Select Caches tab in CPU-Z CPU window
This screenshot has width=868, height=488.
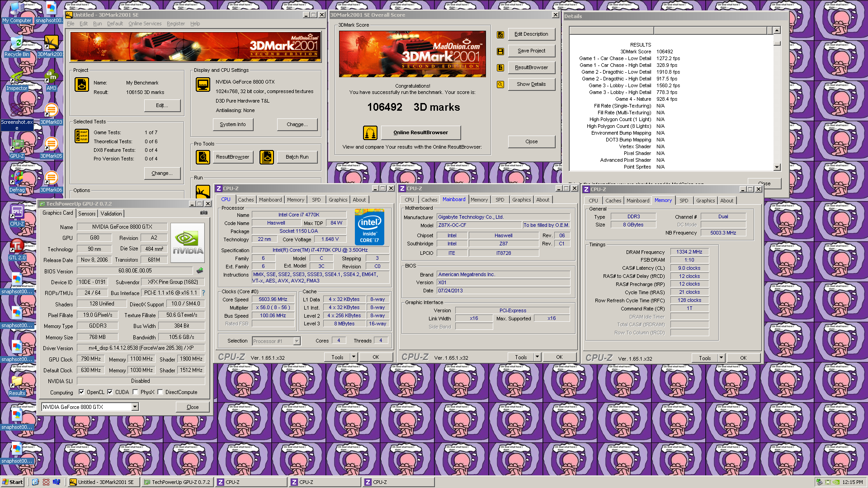click(x=246, y=200)
